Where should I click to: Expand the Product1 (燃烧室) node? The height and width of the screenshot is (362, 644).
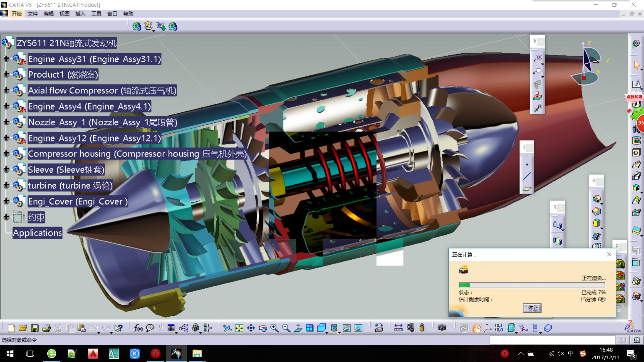pos(6,74)
